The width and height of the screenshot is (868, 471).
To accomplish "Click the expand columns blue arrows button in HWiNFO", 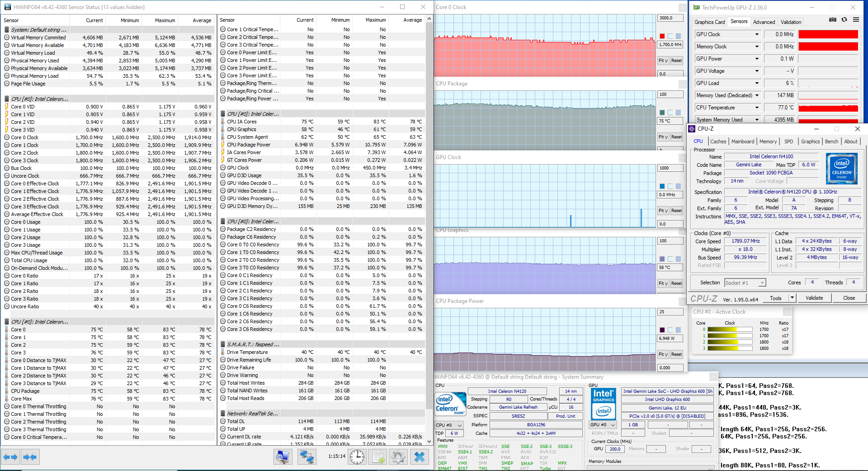I will pyautogui.click(x=10, y=457).
